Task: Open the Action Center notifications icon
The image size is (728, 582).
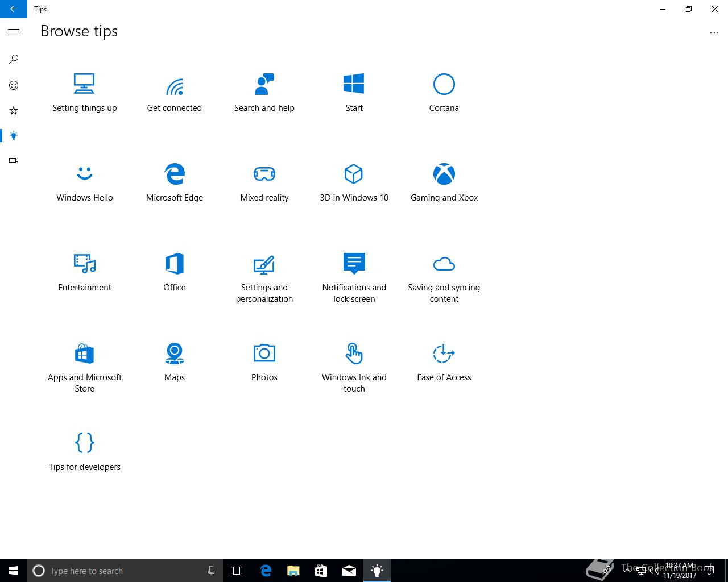Action: (x=709, y=571)
